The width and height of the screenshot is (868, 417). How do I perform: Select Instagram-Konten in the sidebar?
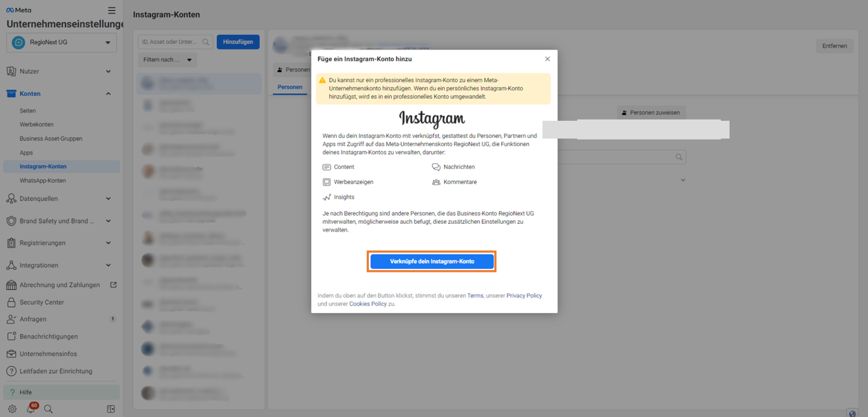tap(61, 166)
